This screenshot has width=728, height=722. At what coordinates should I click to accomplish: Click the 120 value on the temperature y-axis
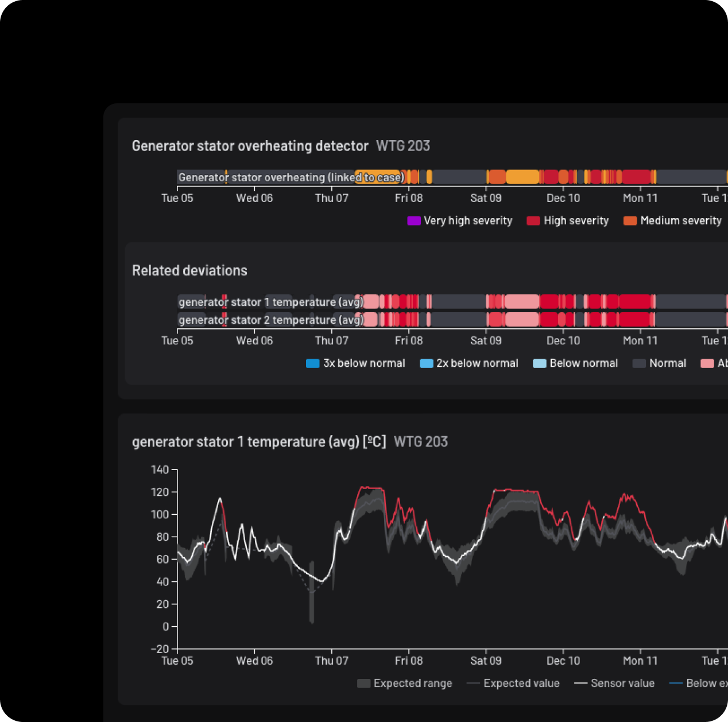pos(160,492)
